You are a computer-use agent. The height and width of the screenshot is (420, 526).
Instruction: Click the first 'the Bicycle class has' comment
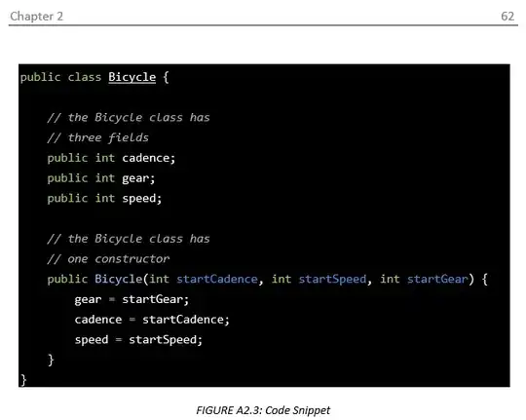coord(129,118)
